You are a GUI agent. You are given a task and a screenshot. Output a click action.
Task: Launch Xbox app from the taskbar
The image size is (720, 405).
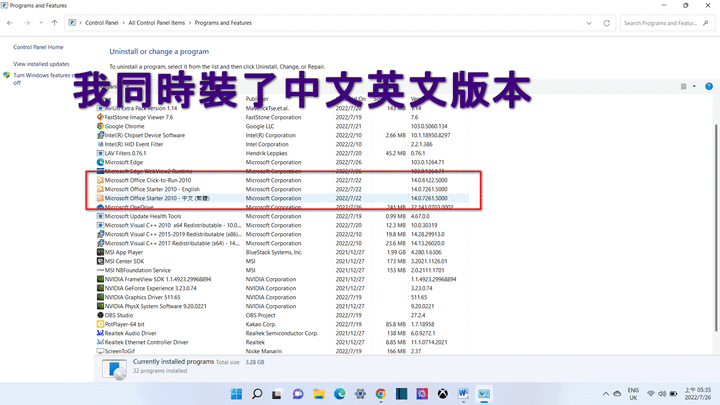[443, 394]
